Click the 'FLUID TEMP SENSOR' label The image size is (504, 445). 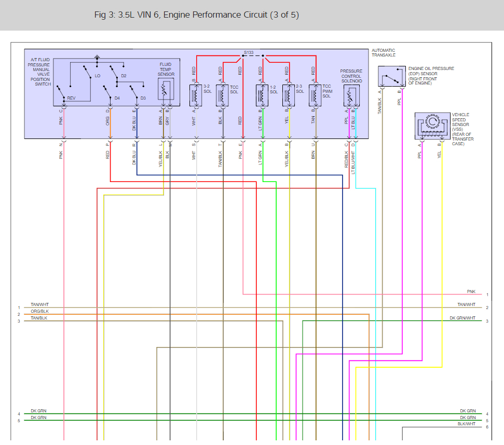pos(166,69)
